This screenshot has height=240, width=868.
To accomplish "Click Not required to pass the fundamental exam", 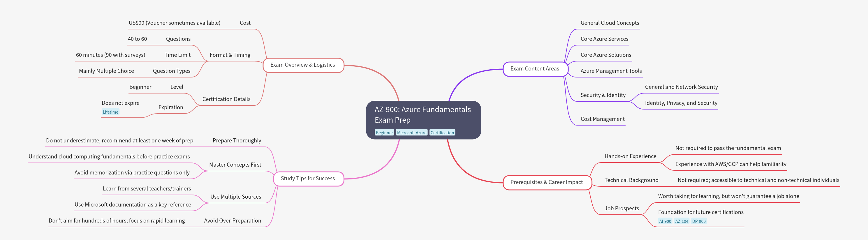I will pos(728,148).
